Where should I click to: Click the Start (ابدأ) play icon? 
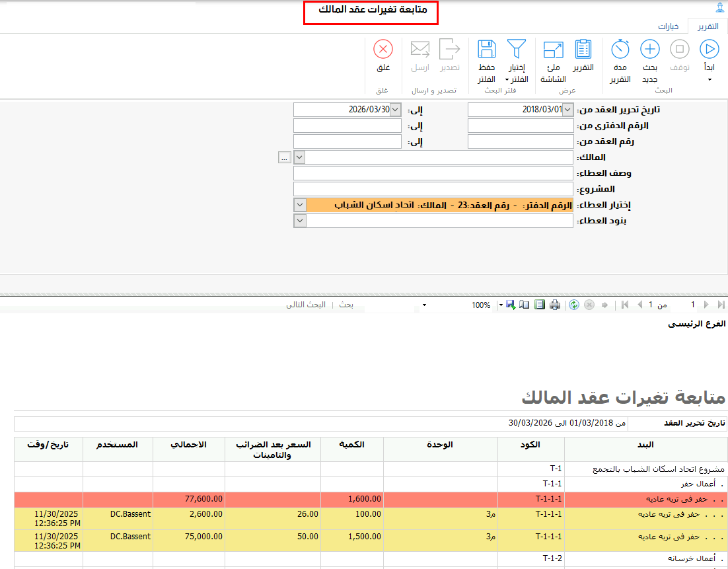point(710,50)
